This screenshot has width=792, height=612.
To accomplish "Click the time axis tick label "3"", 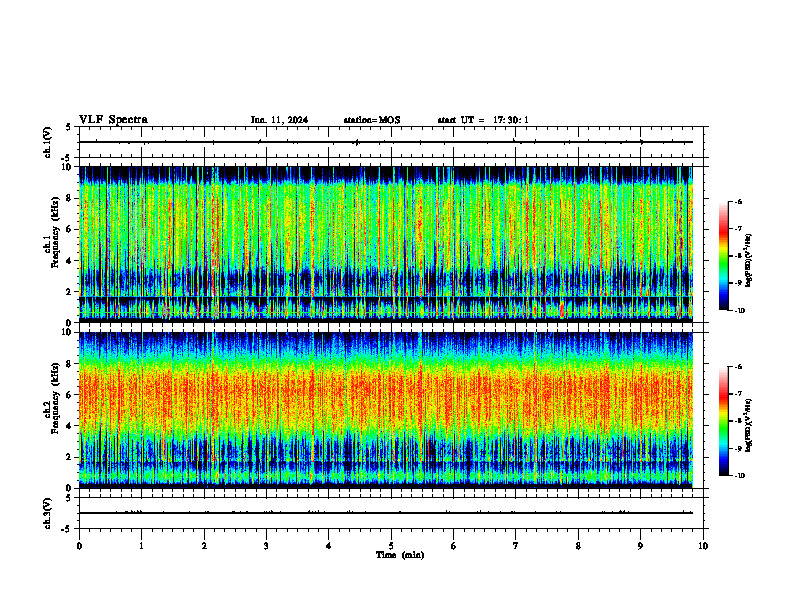I will [x=266, y=546].
